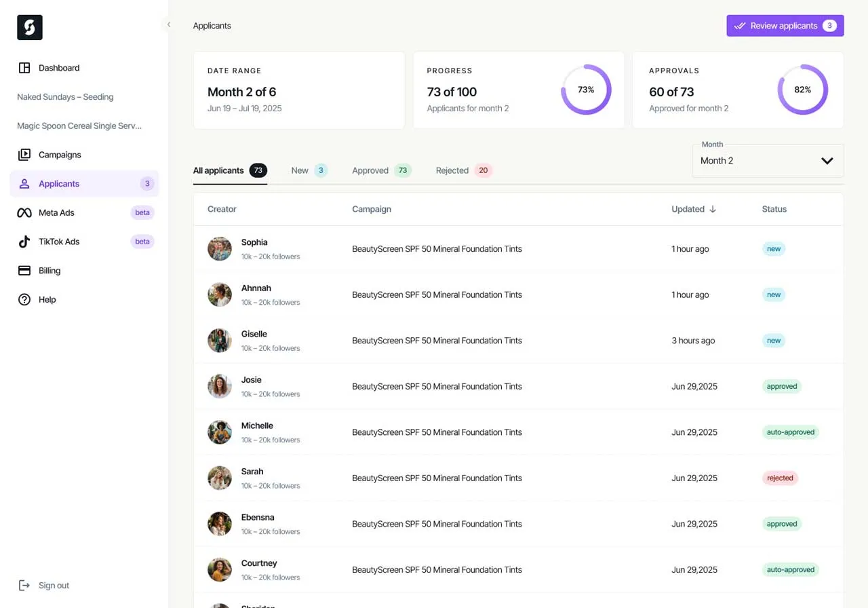This screenshot has height=608, width=868.
Task: Open the Dashboard icon in the sidebar
Action: pyautogui.click(x=23, y=68)
